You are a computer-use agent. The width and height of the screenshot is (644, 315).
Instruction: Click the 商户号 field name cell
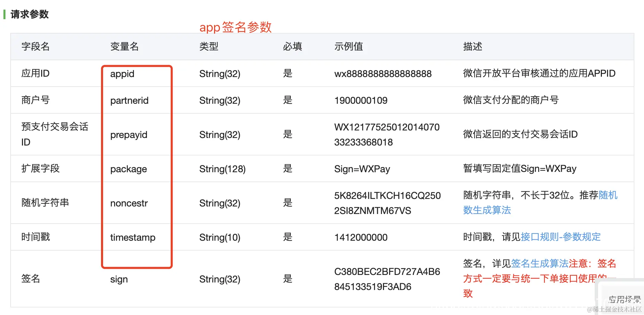click(35, 100)
